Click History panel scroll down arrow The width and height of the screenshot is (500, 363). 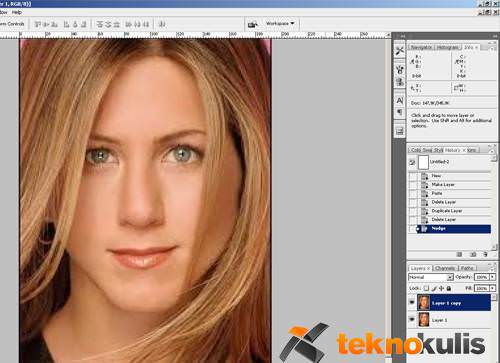coord(494,247)
